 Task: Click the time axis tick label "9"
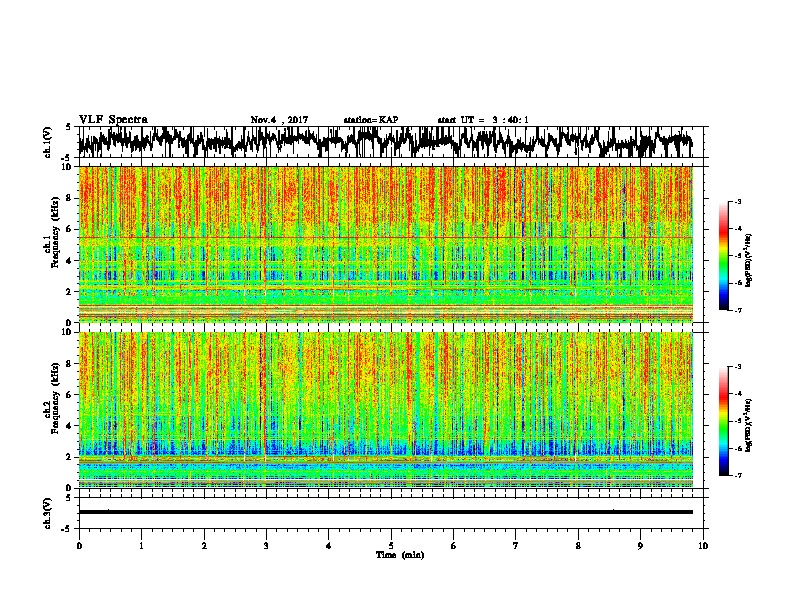point(640,546)
